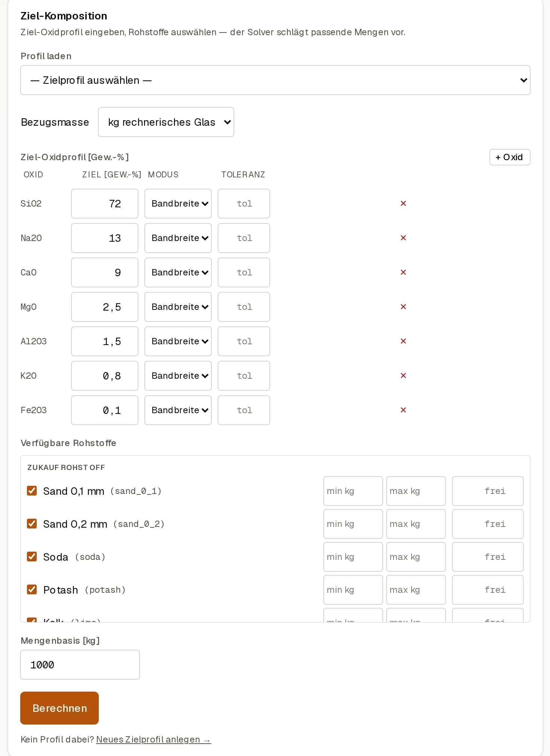550x756 pixels.
Task: Uncheck Sand 0,2 mm raw material
Action: (x=32, y=524)
